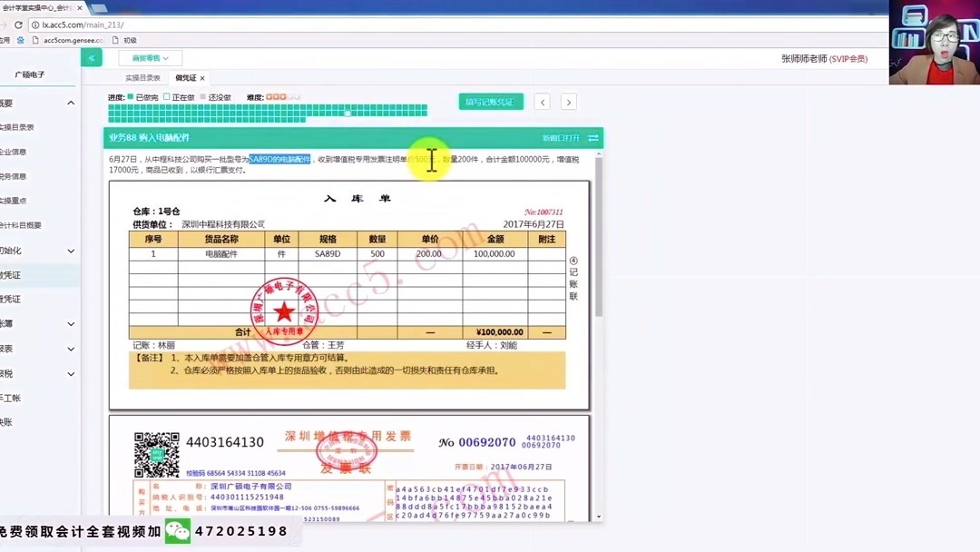Click the next-exercise arrow › icon

(568, 103)
